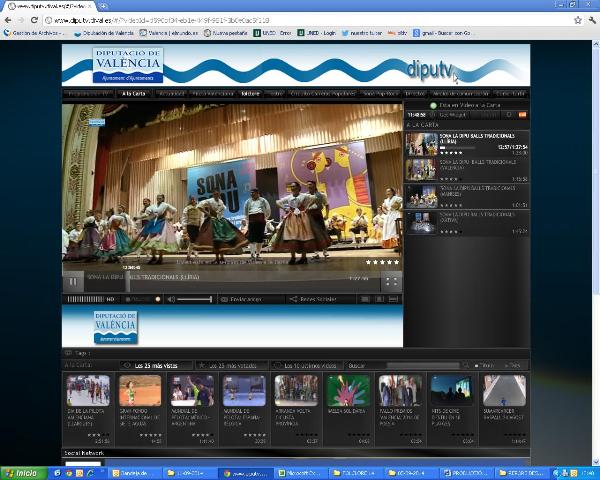Image resolution: width=600 pixels, height=480 pixels.
Task: Play fourth Sona la Dipu playlist video thumbnail
Action: click(421, 222)
